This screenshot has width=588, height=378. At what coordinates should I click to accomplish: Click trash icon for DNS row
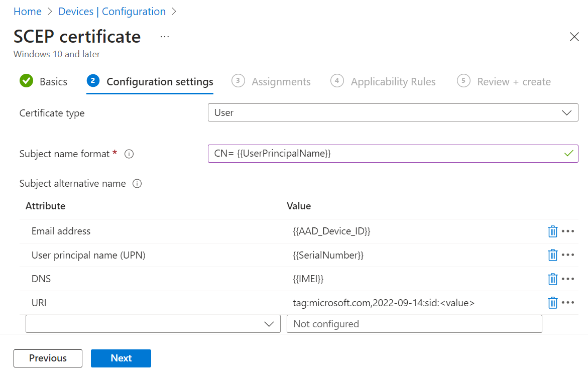(x=552, y=279)
